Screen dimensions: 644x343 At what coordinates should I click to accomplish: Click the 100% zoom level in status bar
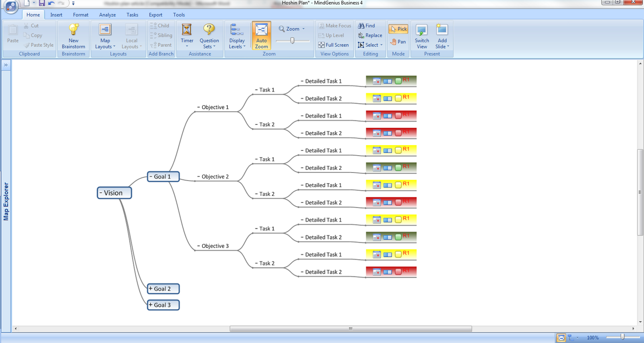coord(592,338)
